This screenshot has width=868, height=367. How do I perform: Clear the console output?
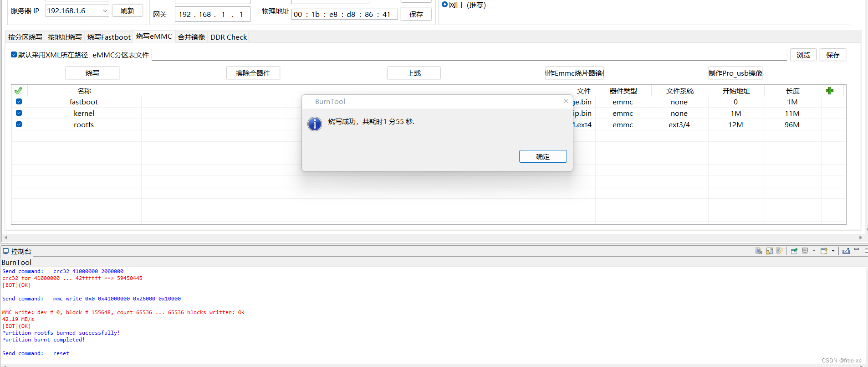759,251
